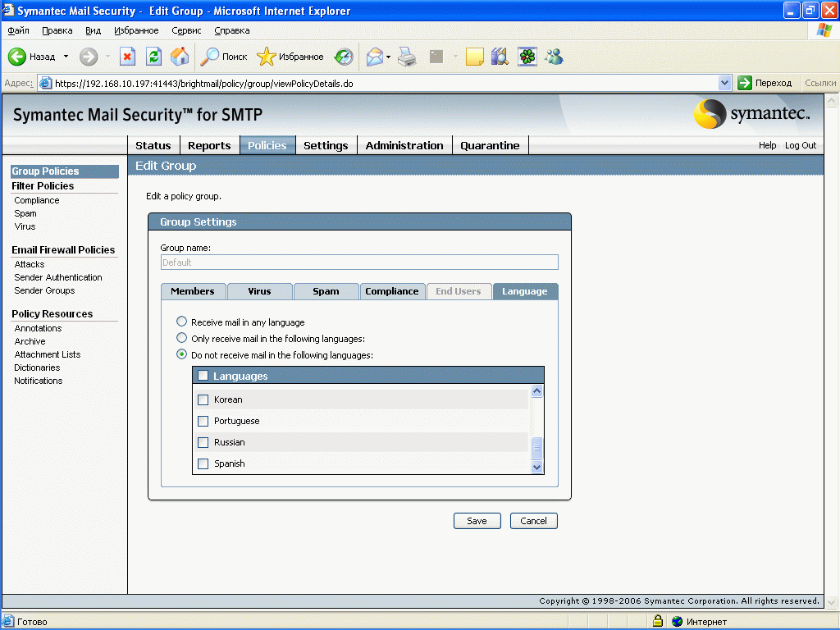Click the languages list scrollbar thumb
This screenshot has height=630, width=840.
pos(536,449)
